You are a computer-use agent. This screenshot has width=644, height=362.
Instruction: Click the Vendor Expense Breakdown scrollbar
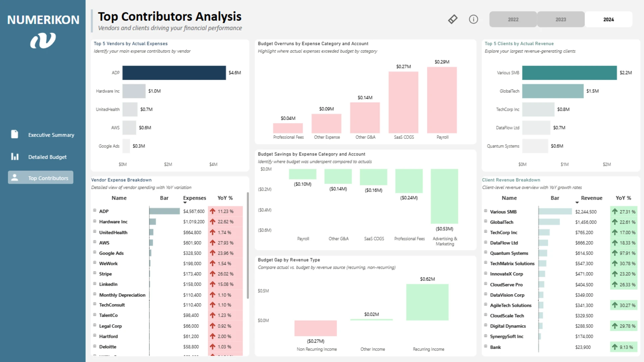click(x=248, y=245)
